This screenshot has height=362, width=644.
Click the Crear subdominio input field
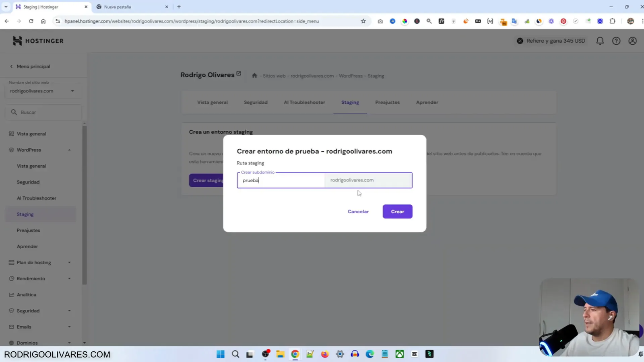click(281, 180)
